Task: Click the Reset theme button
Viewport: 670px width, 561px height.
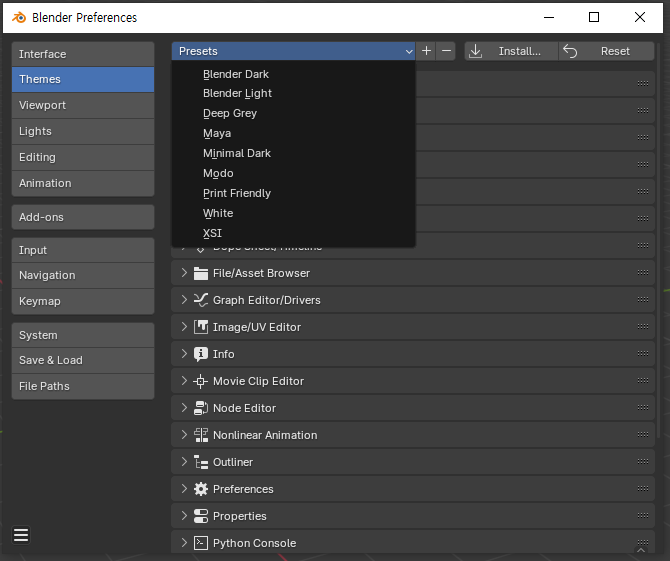Action: [x=606, y=51]
